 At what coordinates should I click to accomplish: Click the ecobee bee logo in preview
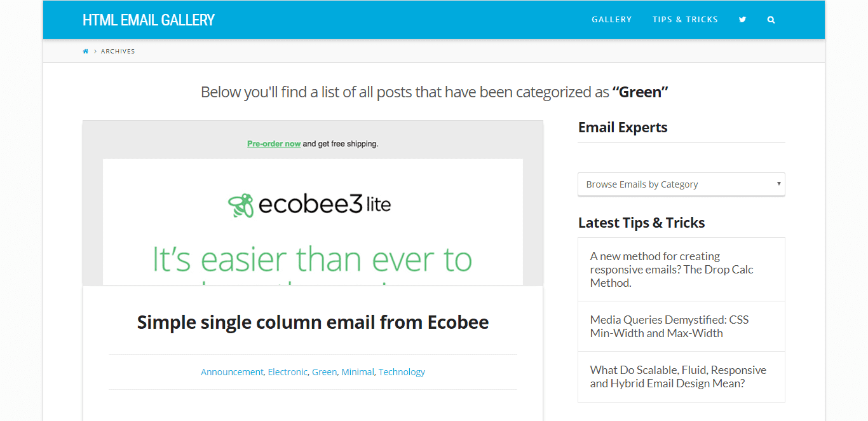click(241, 205)
